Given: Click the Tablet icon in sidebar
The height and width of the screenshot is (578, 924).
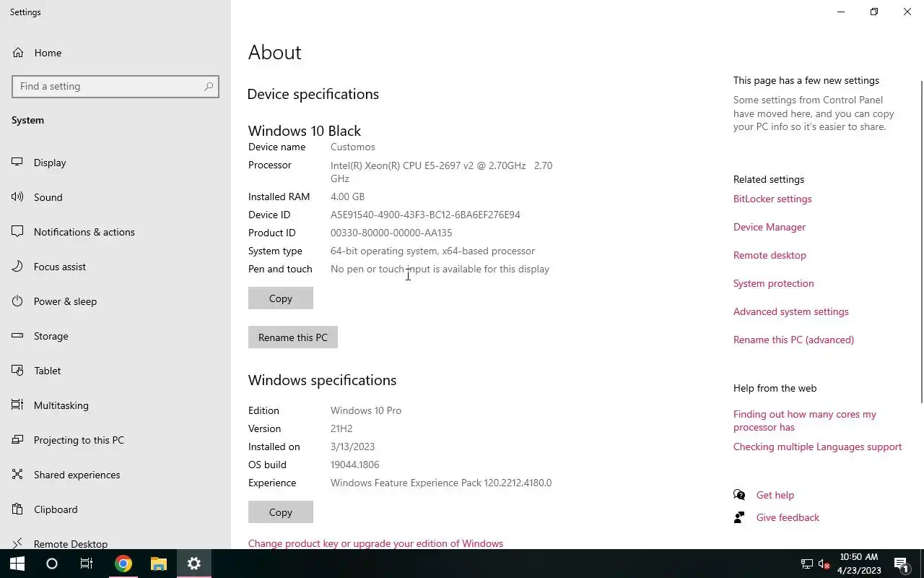Looking at the screenshot, I should [17, 371].
